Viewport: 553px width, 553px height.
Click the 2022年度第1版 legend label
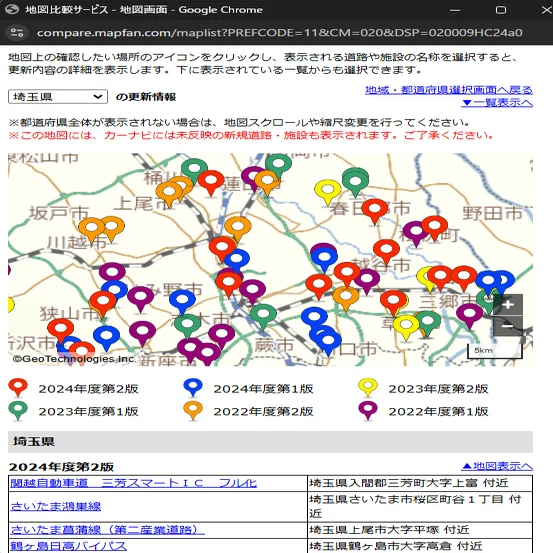(438, 411)
